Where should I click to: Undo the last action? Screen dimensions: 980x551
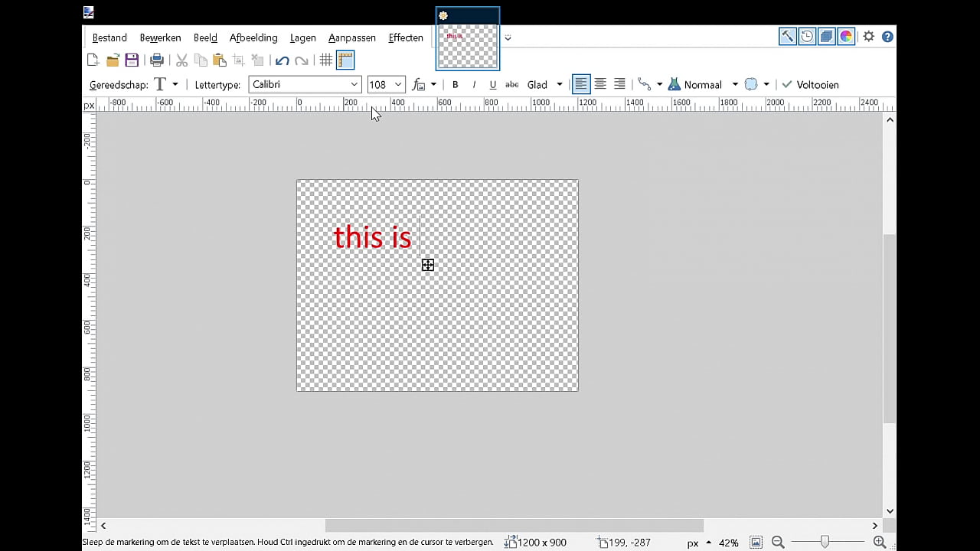tap(283, 60)
